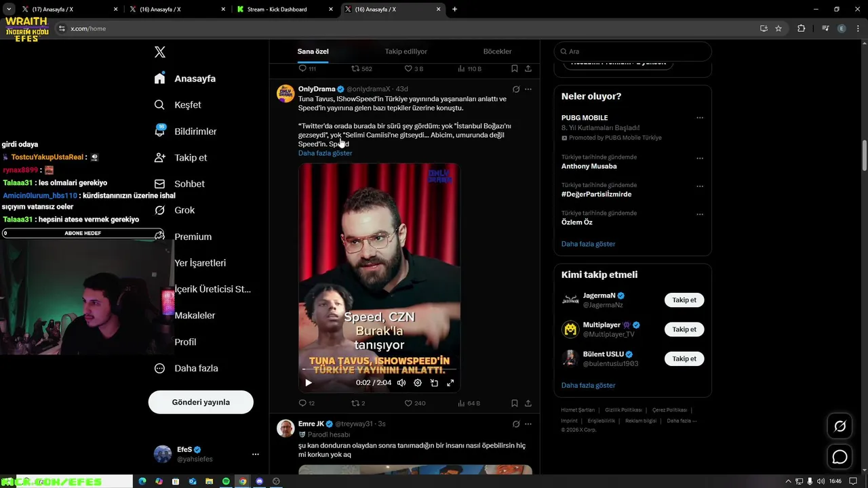Play the OnlyDrama video
This screenshot has height=488, width=868.
coord(308,383)
